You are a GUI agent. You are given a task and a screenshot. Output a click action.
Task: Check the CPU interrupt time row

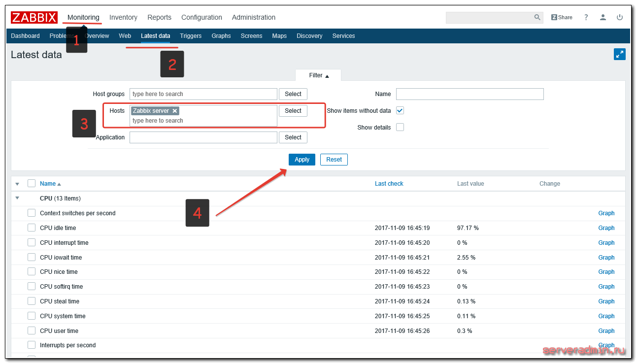click(x=32, y=242)
